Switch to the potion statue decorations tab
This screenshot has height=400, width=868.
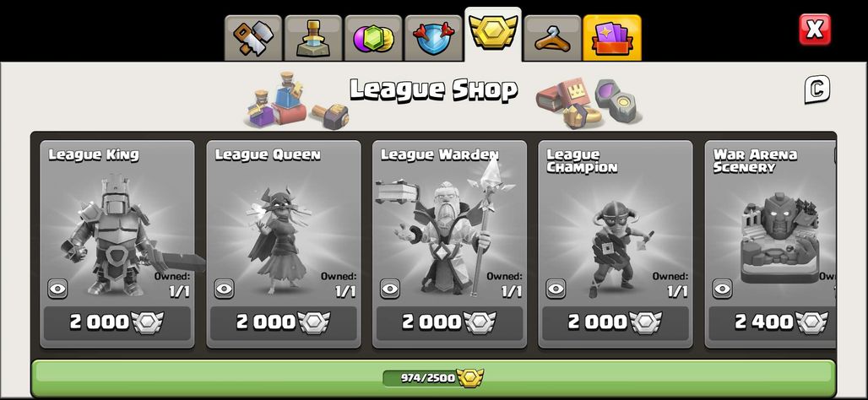click(x=313, y=38)
